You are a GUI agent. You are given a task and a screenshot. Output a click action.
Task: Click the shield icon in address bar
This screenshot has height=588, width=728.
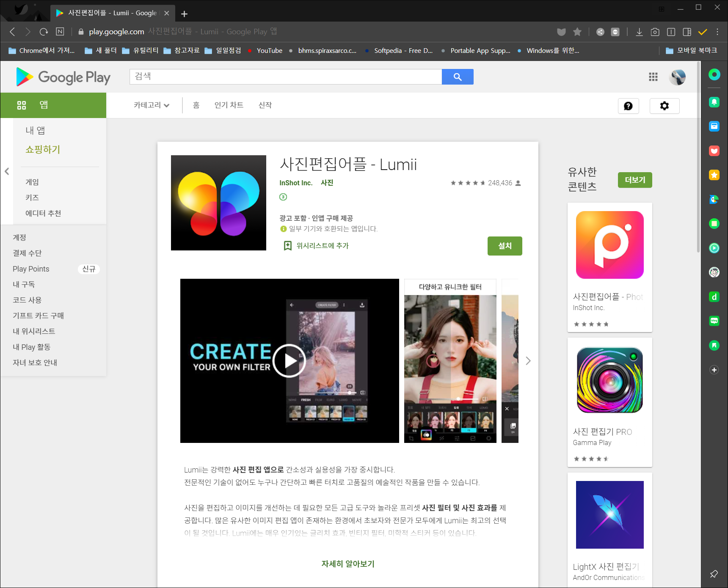pos(561,32)
